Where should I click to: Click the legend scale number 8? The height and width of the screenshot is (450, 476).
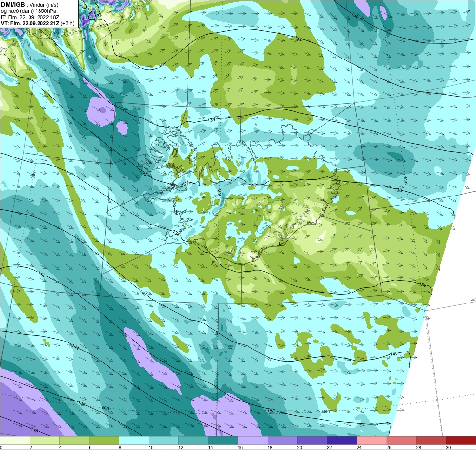pos(120,447)
